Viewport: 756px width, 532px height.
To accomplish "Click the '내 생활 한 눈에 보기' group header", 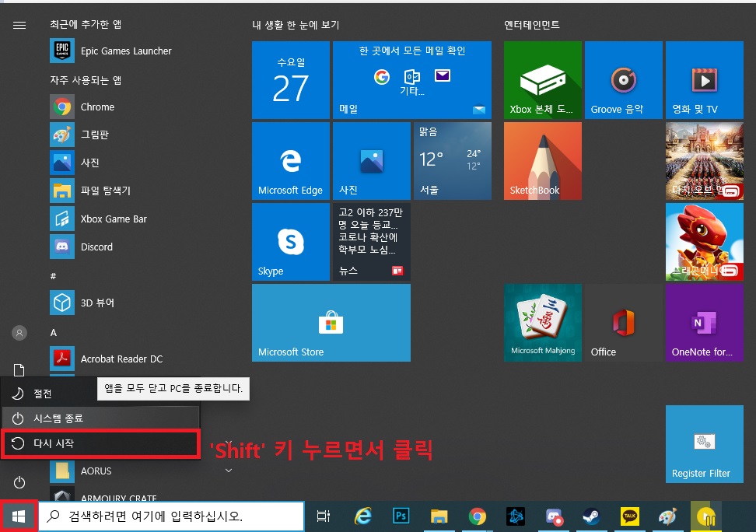I will [x=296, y=25].
